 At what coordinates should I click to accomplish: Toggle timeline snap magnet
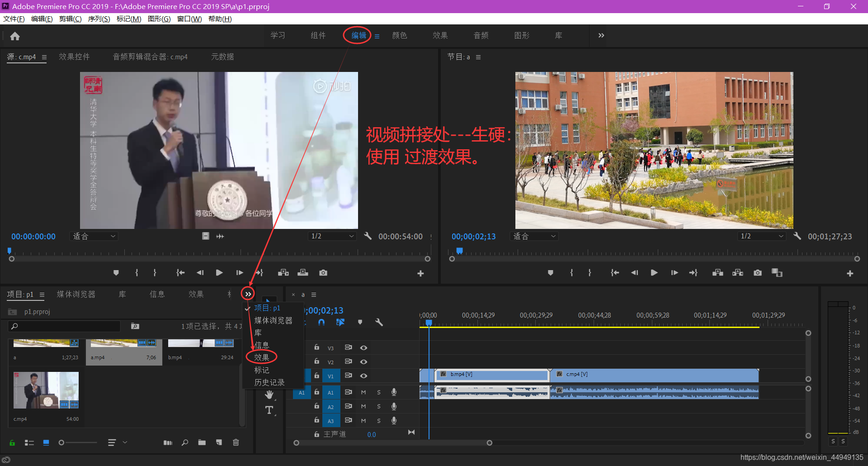pyautogui.click(x=321, y=322)
